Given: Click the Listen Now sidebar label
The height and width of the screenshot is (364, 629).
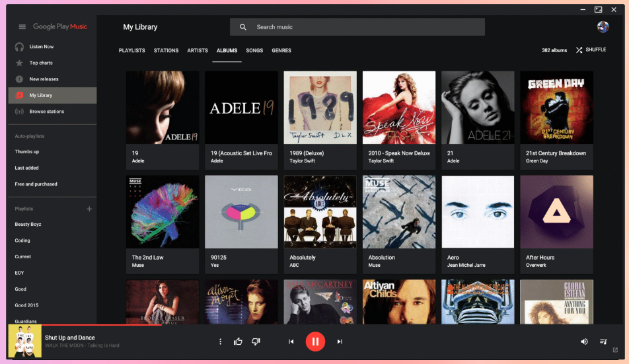Looking at the screenshot, I should [42, 46].
